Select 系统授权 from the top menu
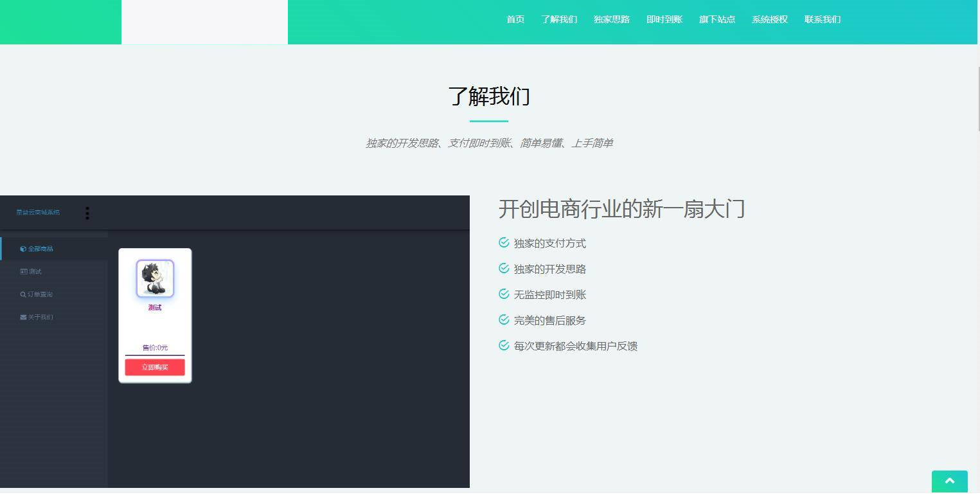980x495 pixels. click(x=769, y=19)
